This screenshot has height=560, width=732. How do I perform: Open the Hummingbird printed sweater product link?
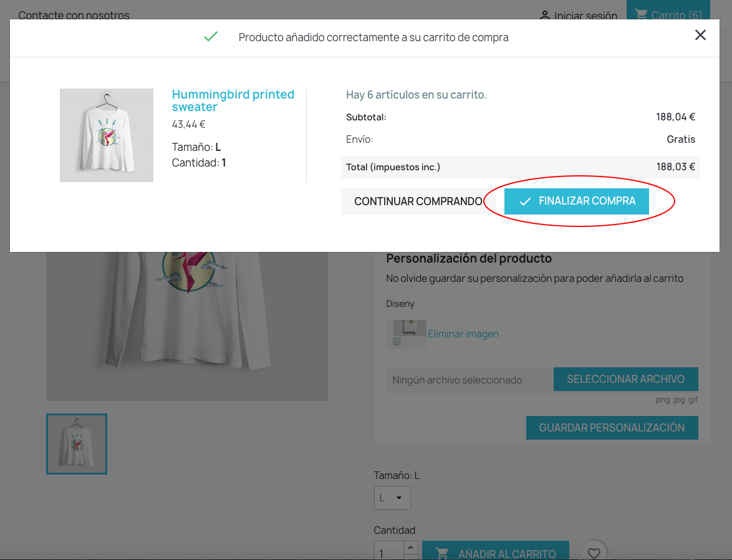[233, 100]
